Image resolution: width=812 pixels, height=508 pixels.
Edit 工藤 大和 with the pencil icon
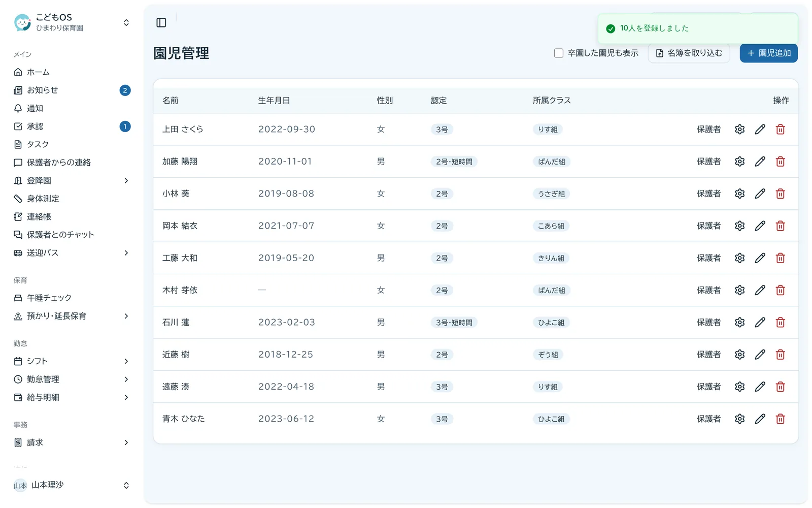point(760,258)
